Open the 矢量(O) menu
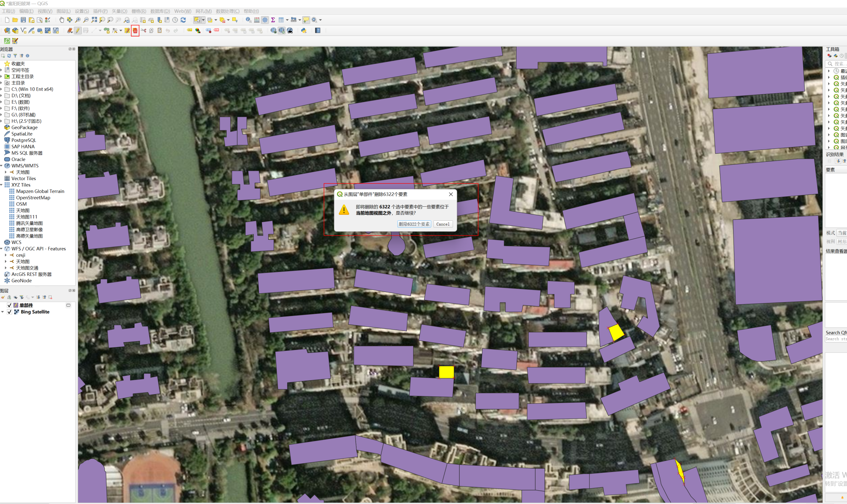Screen dimensions: 847x504 pos(119,11)
